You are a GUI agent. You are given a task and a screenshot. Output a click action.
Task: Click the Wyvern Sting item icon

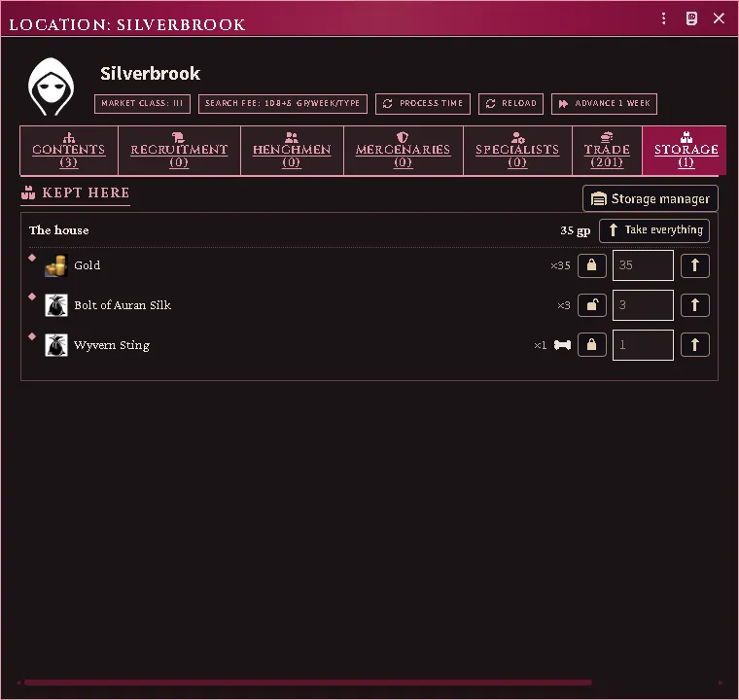click(x=56, y=345)
